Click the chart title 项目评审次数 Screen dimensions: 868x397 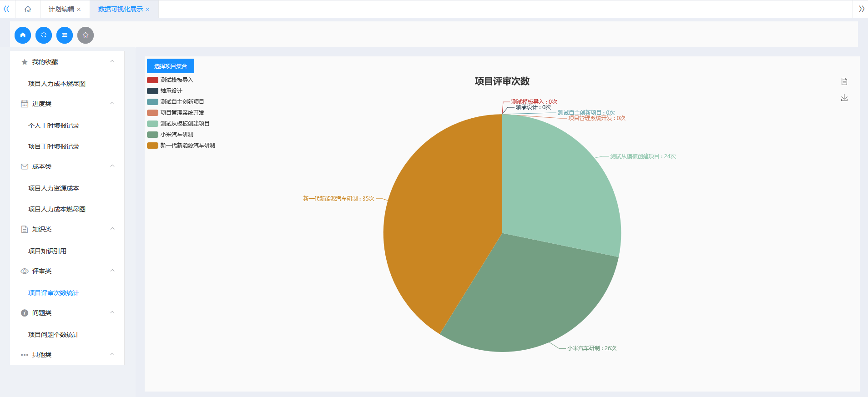point(502,81)
